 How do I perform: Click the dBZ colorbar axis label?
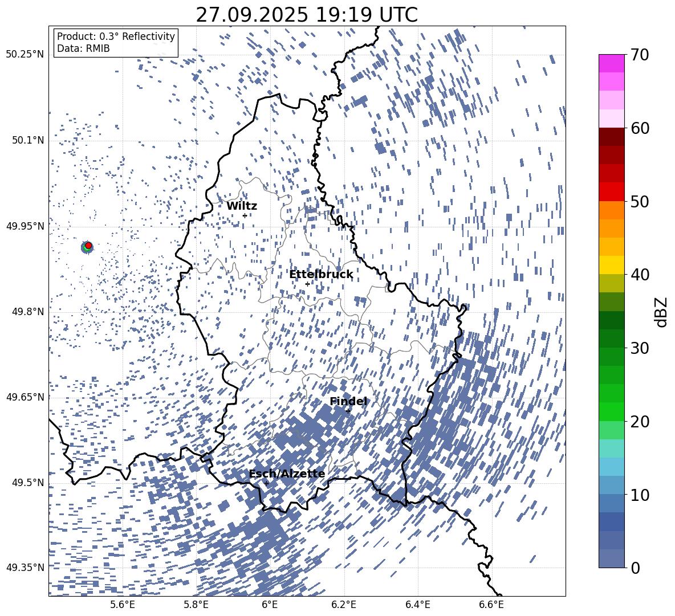661,312
